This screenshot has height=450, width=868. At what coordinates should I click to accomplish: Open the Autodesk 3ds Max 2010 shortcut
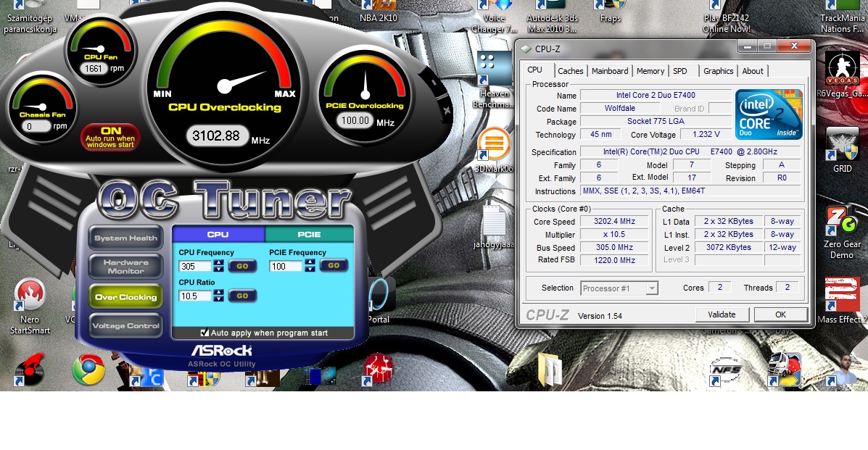(x=551, y=17)
